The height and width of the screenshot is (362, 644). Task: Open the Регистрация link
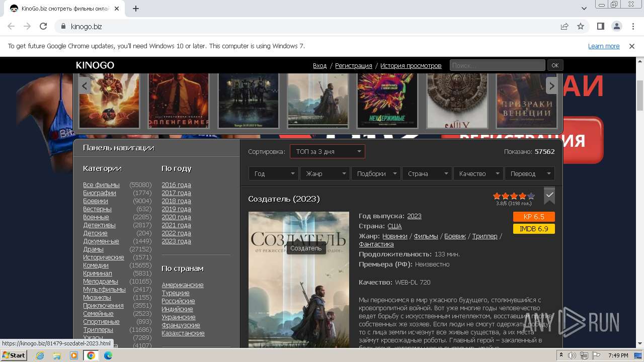tap(354, 66)
